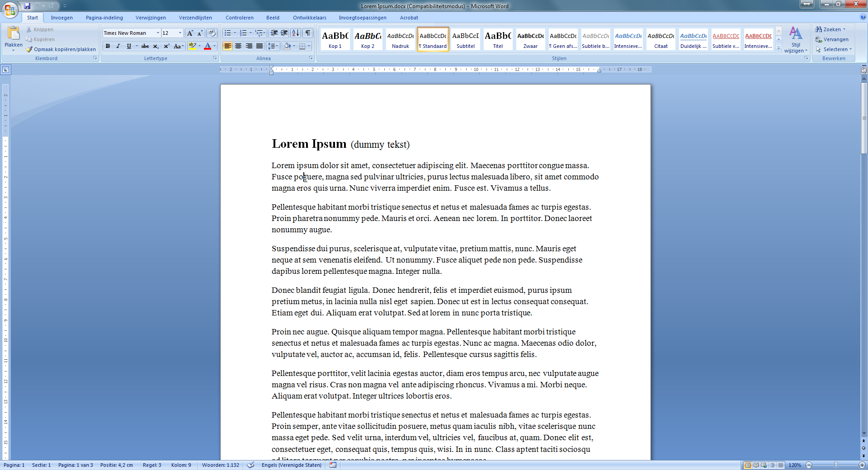Align text left

227,46
